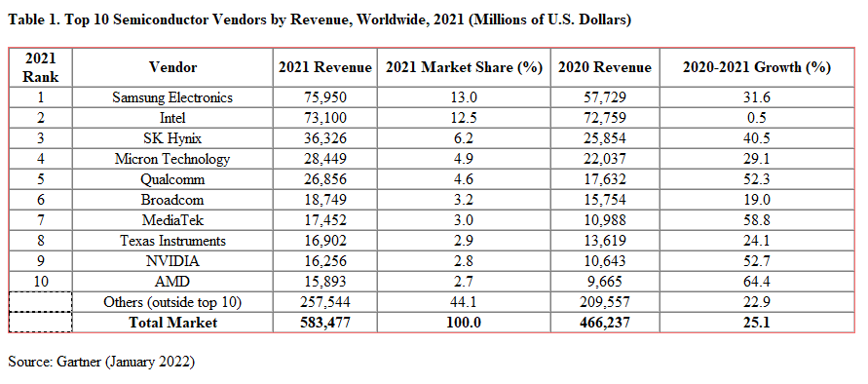
Task: Click Texas Instruments 2021 revenue 16,902
Action: tap(325, 241)
